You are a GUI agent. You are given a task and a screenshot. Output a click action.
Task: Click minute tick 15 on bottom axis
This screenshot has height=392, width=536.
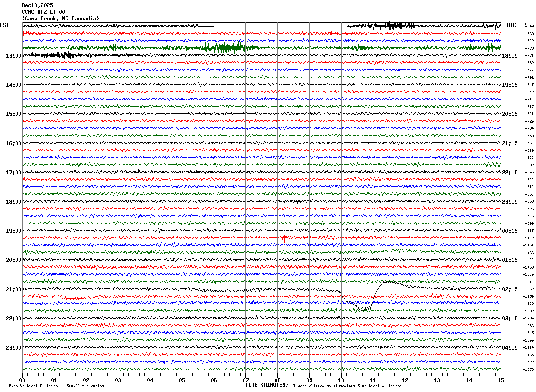point(501,380)
